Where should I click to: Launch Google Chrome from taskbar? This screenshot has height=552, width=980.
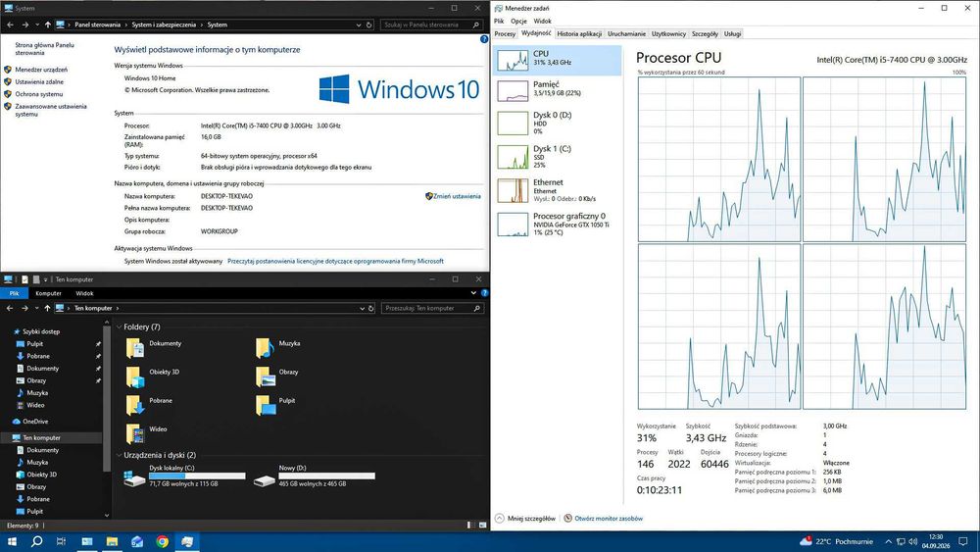[x=162, y=541]
